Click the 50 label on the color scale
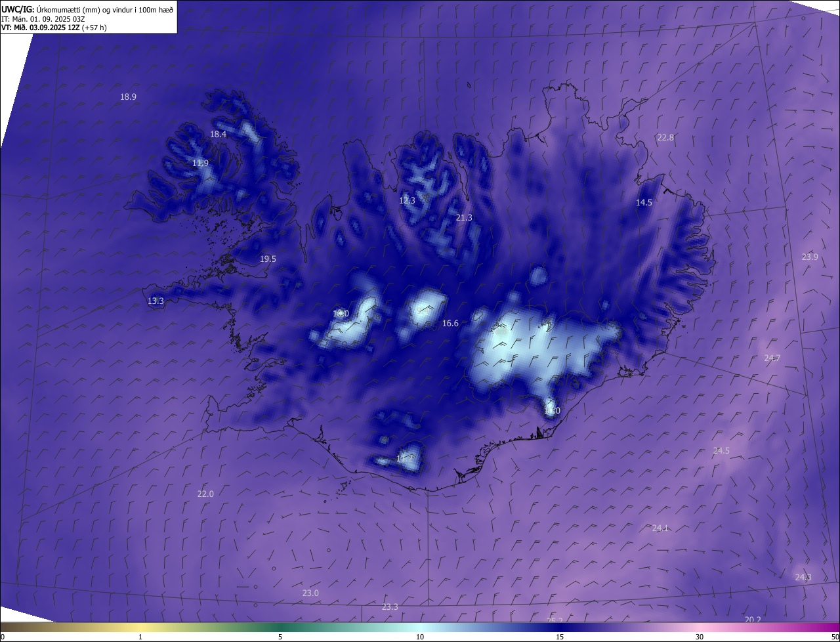The height and width of the screenshot is (642, 840). [835, 637]
